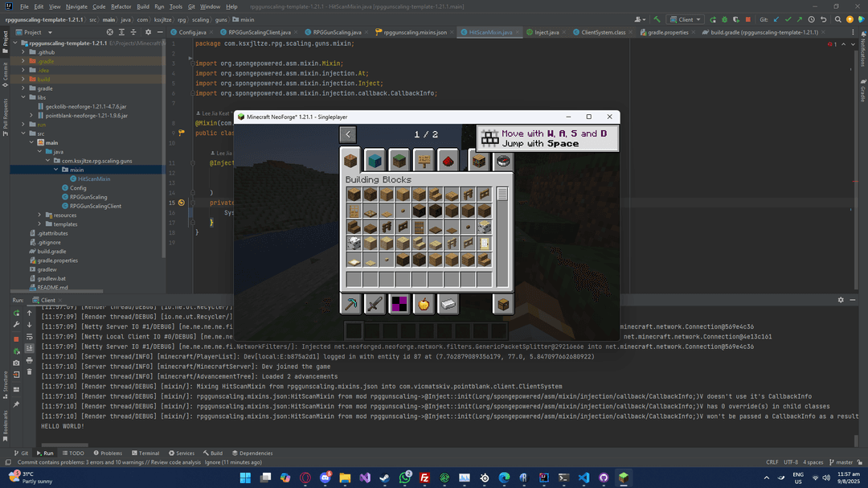Stop the running Client via red square in toolbar
This screenshot has width=868, height=488.
(748, 19)
